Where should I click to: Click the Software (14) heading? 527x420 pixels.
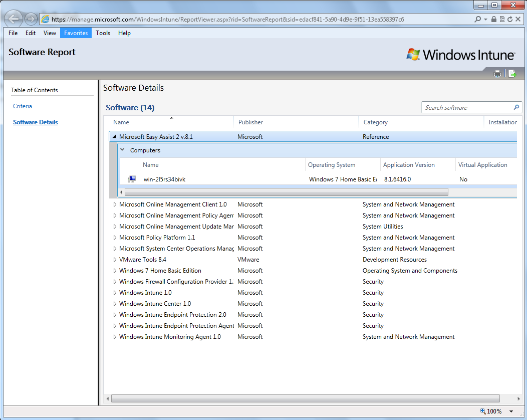(130, 108)
